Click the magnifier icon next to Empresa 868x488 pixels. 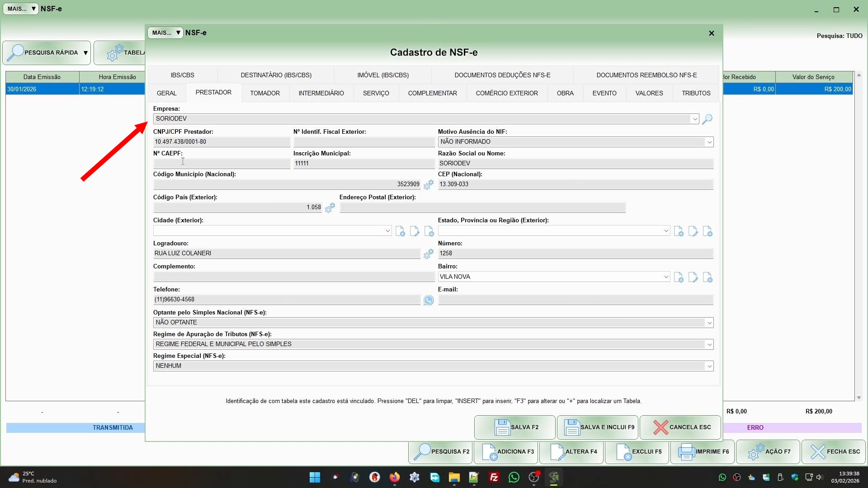[707, 119]
